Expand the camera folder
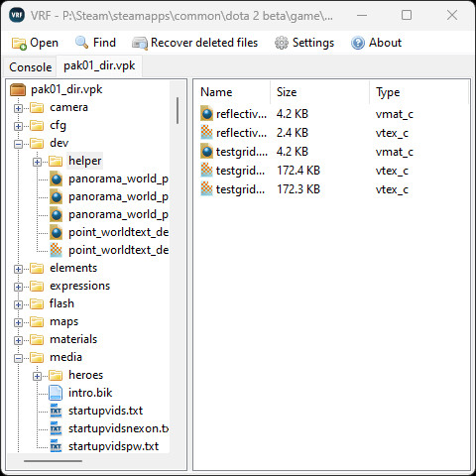This screenshot has height=476, width=476. (18, 108)
